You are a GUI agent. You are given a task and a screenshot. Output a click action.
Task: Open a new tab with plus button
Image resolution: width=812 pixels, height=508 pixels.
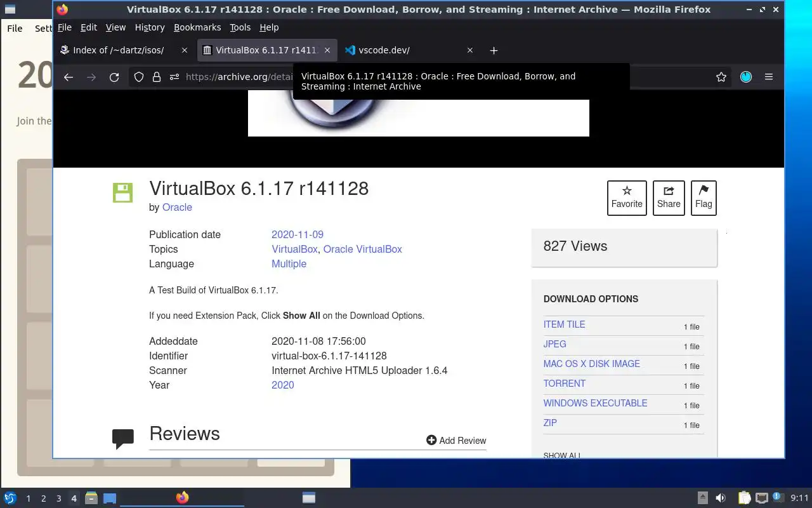[x=494, y=50]
